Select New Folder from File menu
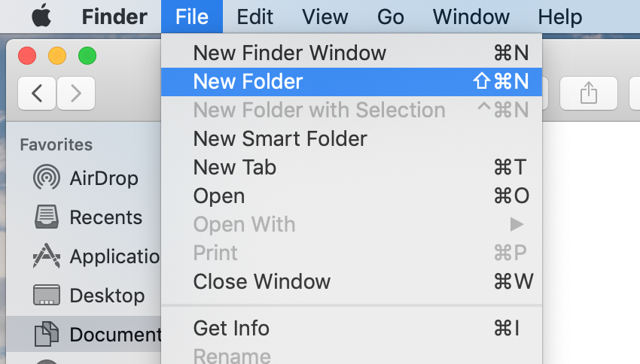The image size is (640, 364). [x=248, y=81]
